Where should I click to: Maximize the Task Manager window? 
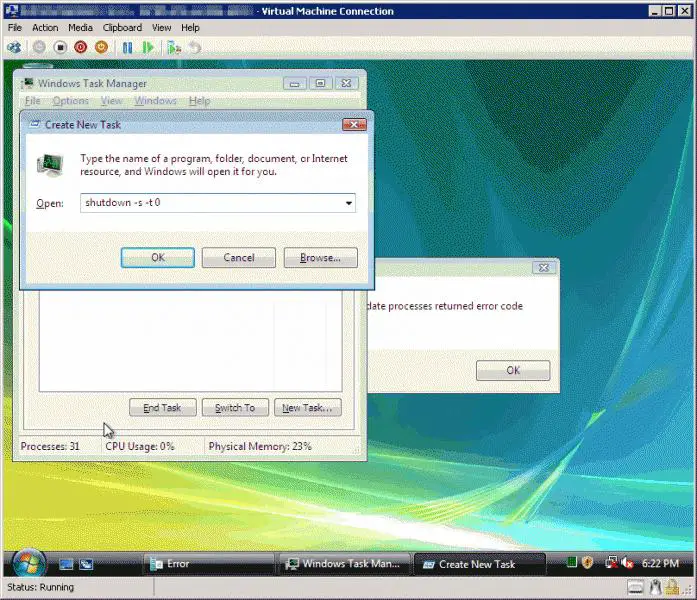[x=320, y=83]
